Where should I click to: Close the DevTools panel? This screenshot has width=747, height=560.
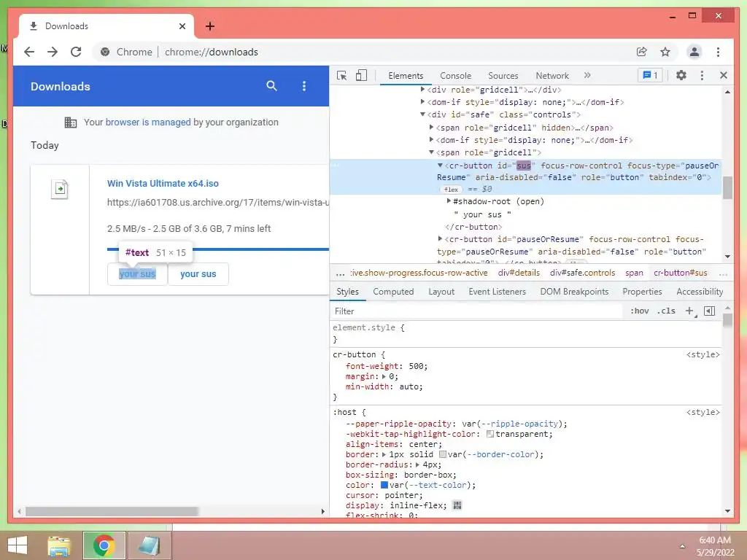723,75
